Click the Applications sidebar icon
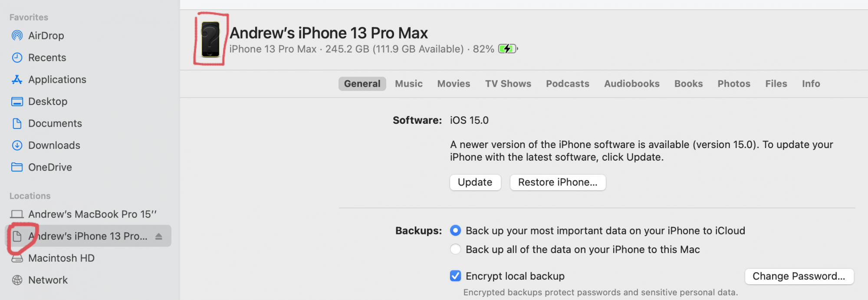 pos(17,79)
